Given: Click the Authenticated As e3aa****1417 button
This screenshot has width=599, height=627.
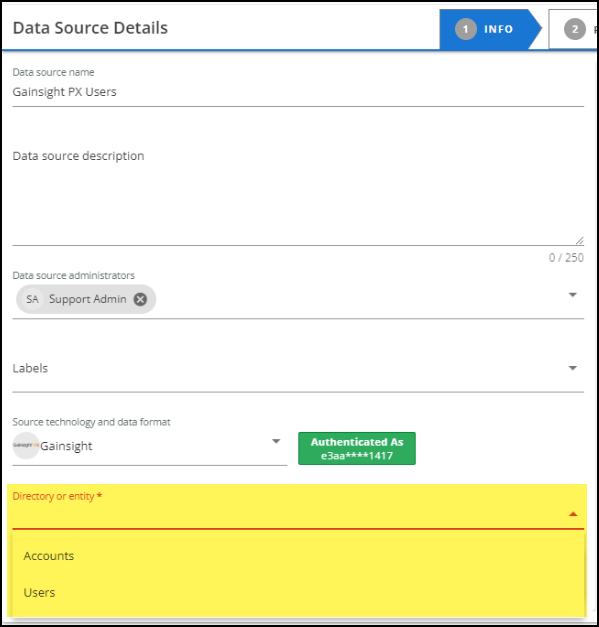Looking at the screenshot, I should coord(357,448).
